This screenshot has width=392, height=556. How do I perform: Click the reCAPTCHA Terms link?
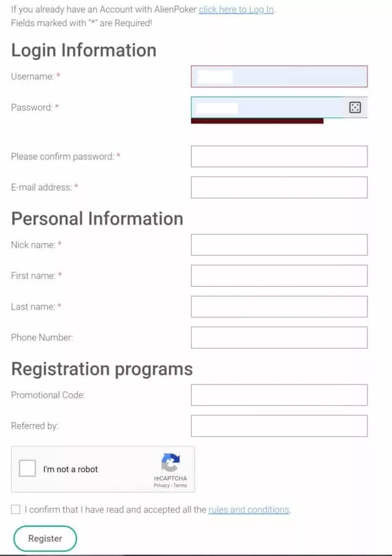(x=180, y=485)
